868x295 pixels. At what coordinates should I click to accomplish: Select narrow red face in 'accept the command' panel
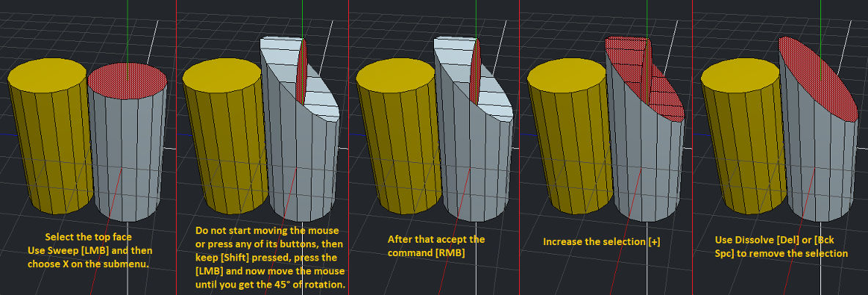(475, 72)
